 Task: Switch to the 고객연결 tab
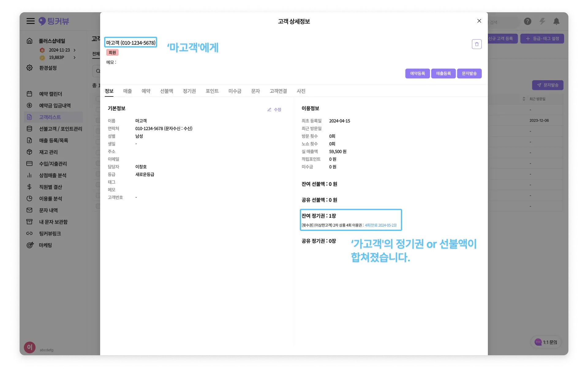coord(278,91)
